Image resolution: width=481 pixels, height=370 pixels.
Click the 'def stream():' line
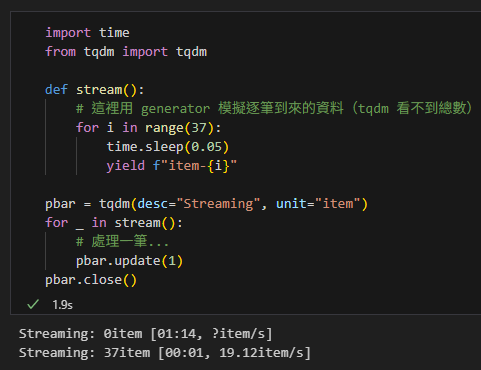tap(95, 90)
